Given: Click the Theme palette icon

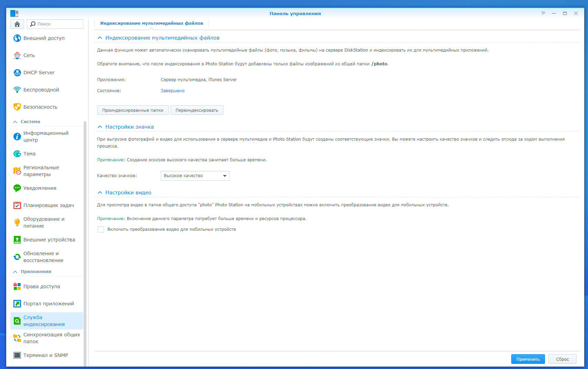Looking at the screenshot, I should [x=17, y=154].
